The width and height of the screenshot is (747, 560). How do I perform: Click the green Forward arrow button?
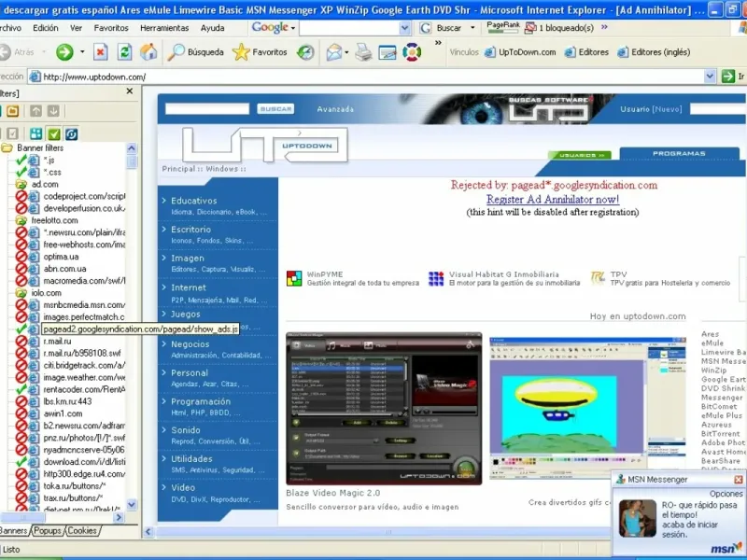64,52
